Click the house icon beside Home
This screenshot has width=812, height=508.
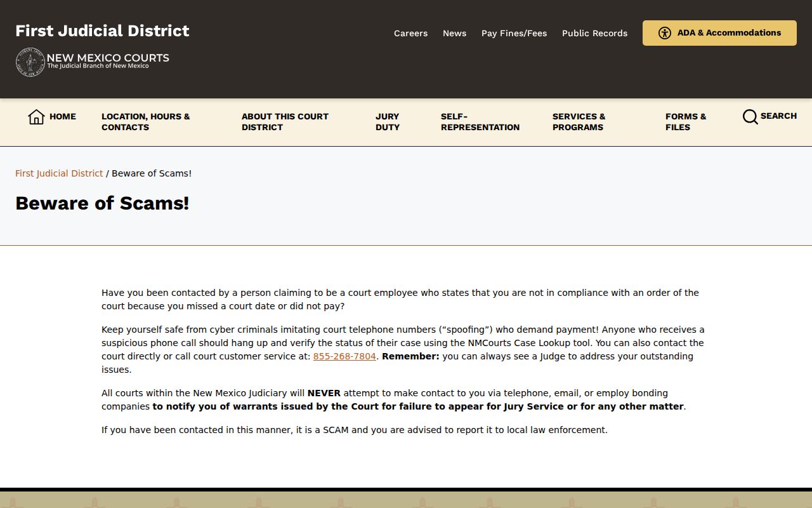pos(36,117)
